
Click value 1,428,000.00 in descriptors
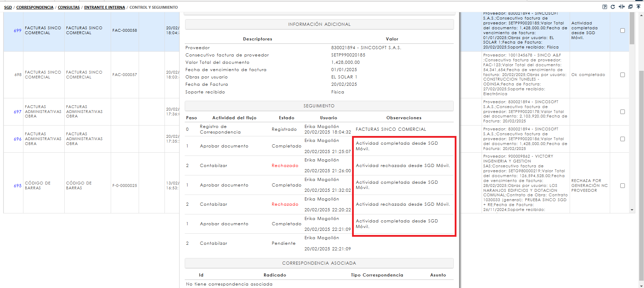(345, 62)
